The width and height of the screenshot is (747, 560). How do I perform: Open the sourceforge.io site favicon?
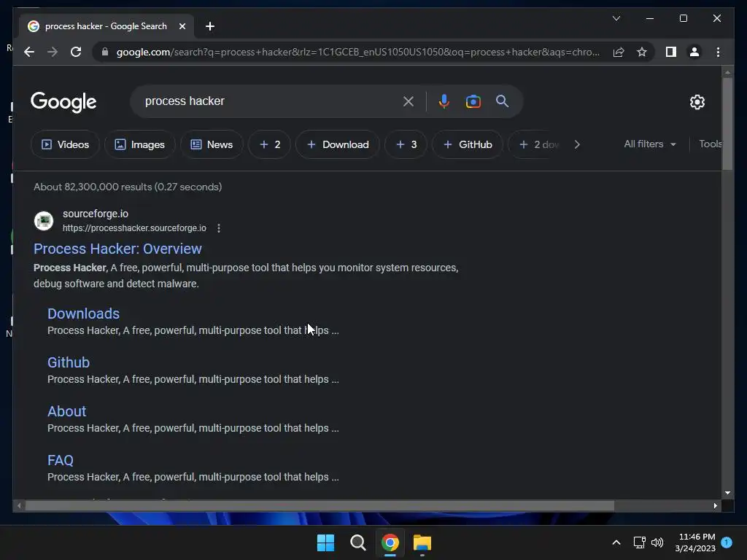point(44,220)
